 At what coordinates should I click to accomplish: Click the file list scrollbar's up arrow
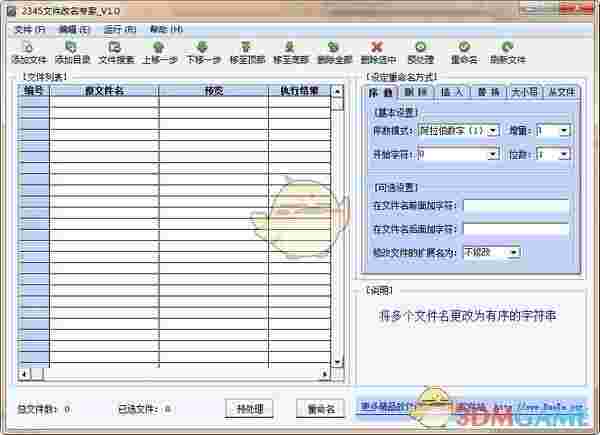pyautogui.click(x=338, y=92)
